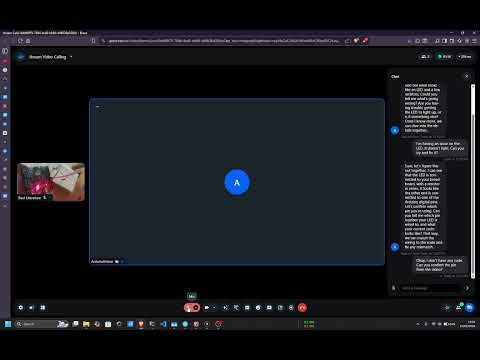Toggle the microphone mute button
The image size is (480, 360).
coord(189,308)
